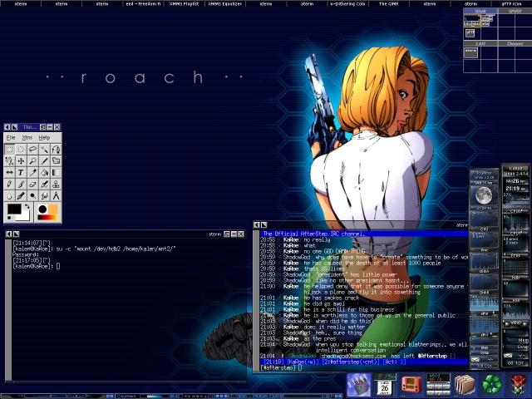Click the black foreground color swatch
The width and height of the screenshot is (532, 399).
tap(15, 209)
